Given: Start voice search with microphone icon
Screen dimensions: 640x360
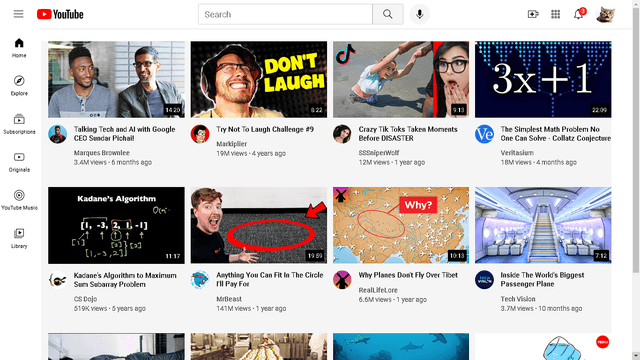Looking at the screenshot, I should point(420,14).
